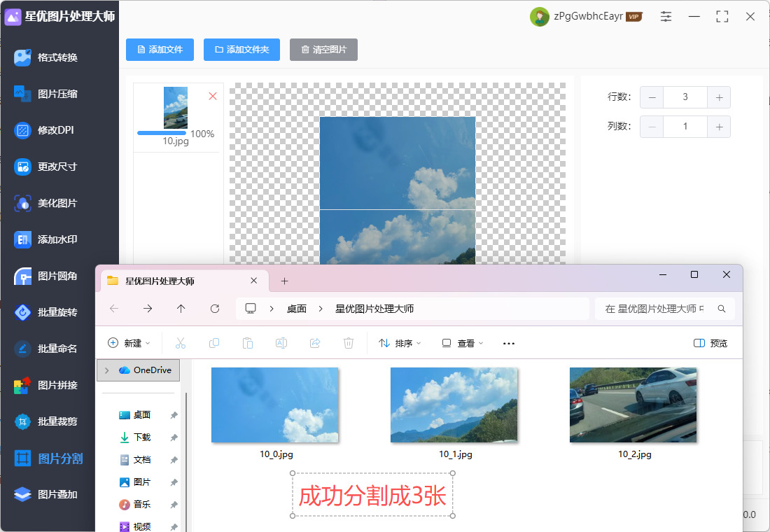Open 批量裁剪 in the sidebar
Viewport: 770px width, 532px height.
point(45,421)
